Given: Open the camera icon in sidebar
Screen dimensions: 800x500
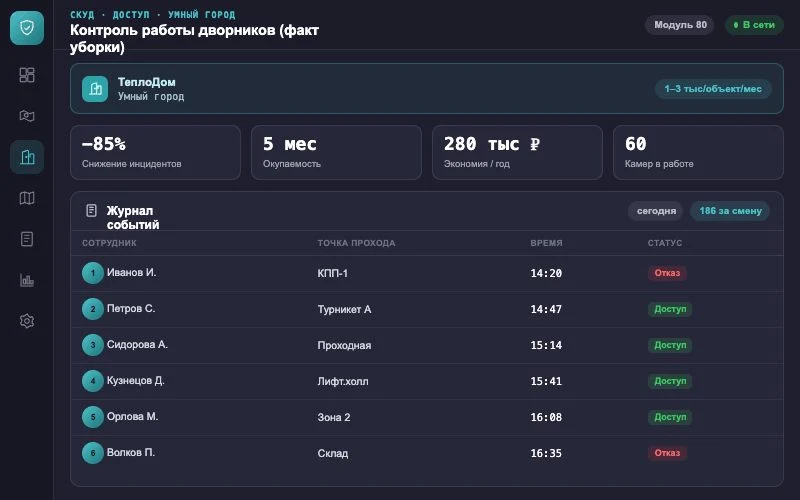Looking at the screenshot, I should click(x=27, y=116).
